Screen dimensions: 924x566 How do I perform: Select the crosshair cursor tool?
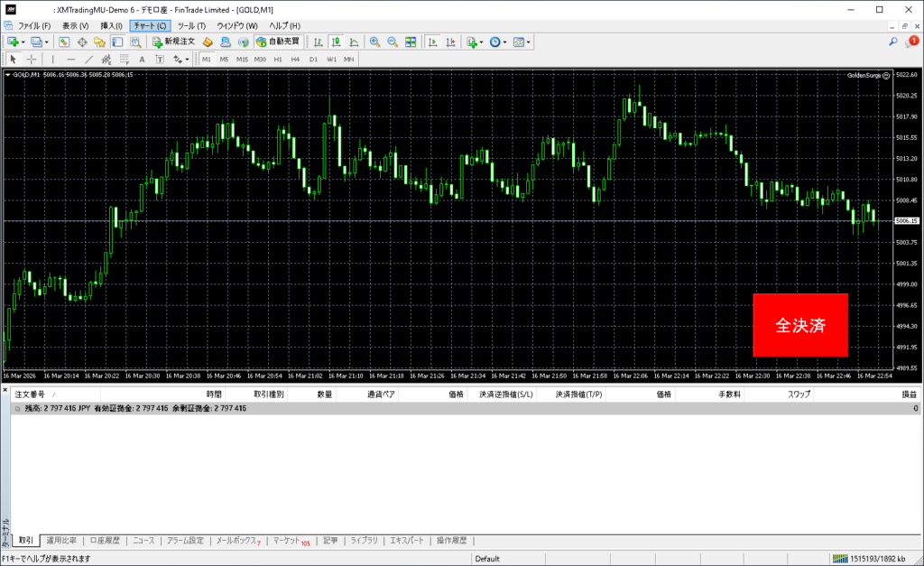32,59
